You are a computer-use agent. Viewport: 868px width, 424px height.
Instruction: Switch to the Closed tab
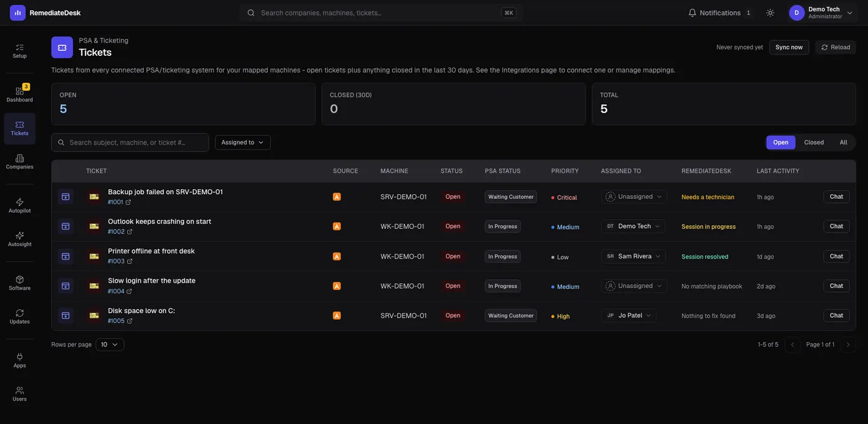(814, 143)
